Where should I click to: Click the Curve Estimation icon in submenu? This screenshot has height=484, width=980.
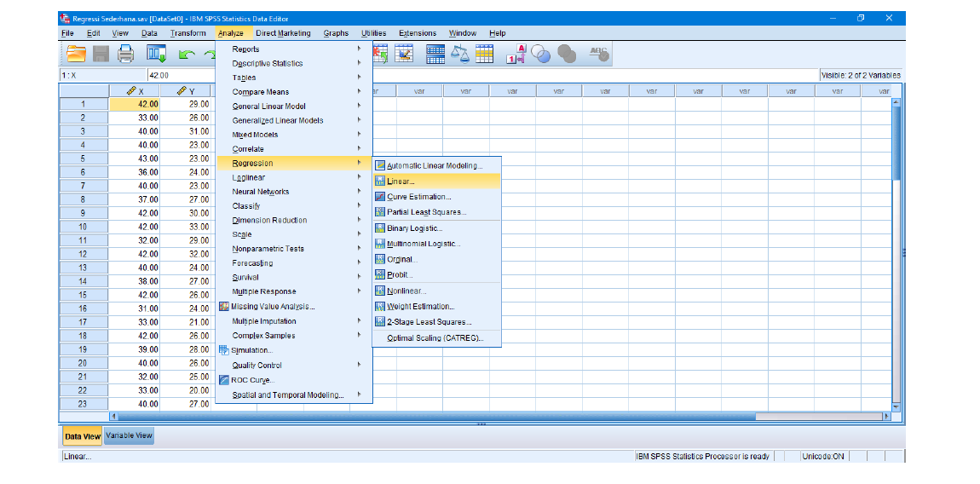click(380, 196)
